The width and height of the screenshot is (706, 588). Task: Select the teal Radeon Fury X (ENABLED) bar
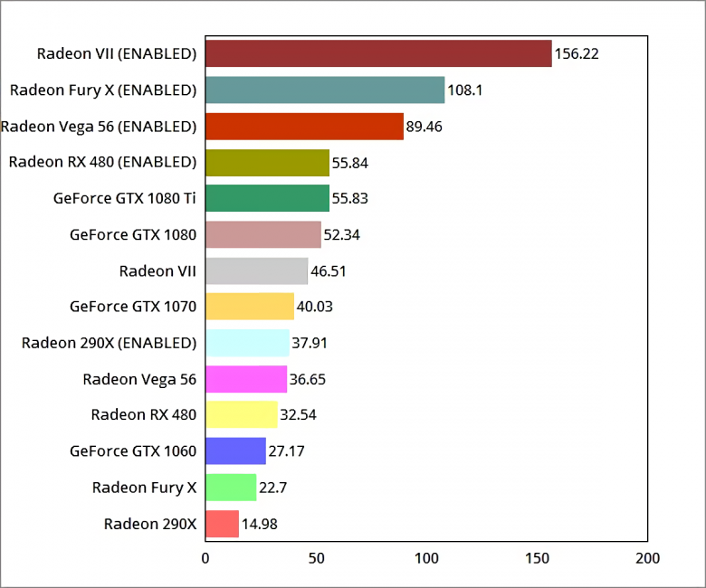point(325,90)
